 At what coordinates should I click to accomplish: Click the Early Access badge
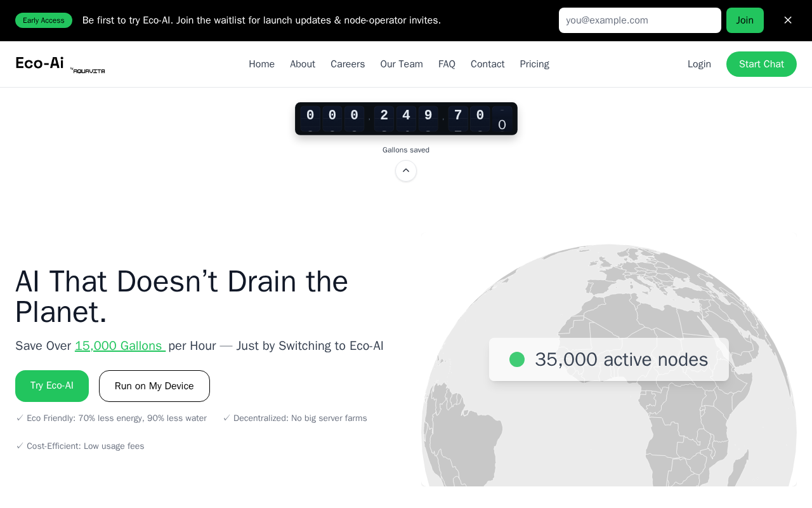tap(44, 20)
